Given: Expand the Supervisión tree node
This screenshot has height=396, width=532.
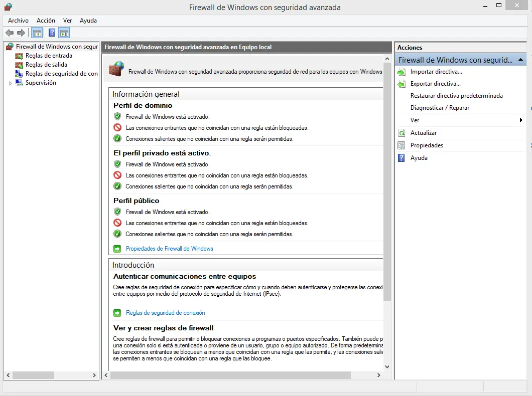Looking at the screenshot, I should [10, 83].
